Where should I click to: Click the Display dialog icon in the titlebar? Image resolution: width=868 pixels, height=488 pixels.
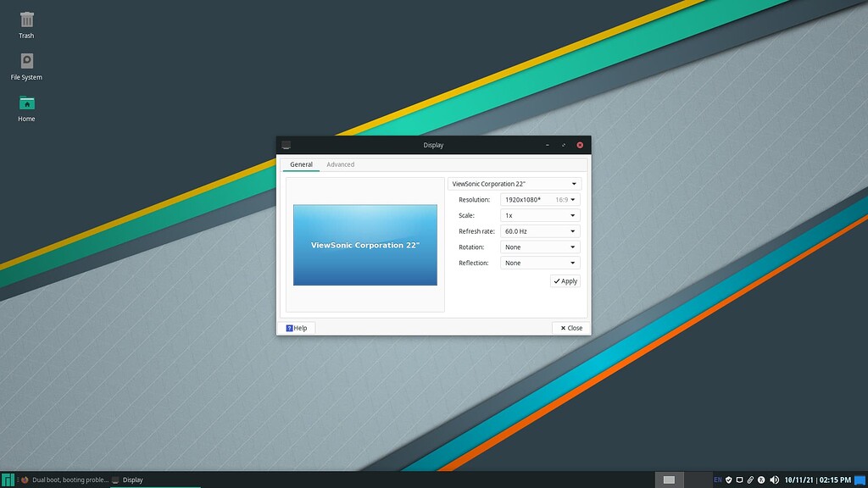pos(287,144)
